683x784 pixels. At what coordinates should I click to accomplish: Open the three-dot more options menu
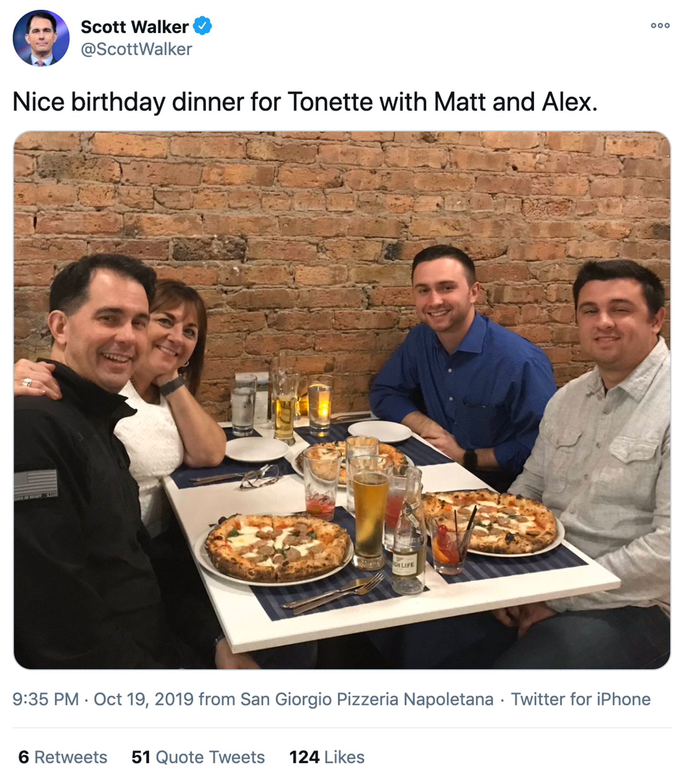pyautogui.click(x=660, y=25)
